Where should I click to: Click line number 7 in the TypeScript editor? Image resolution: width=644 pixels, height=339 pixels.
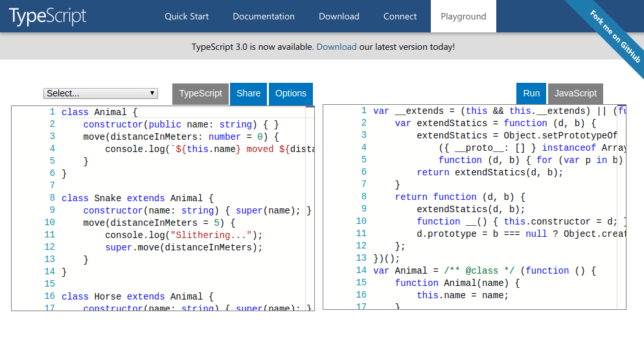pos(52,186)
